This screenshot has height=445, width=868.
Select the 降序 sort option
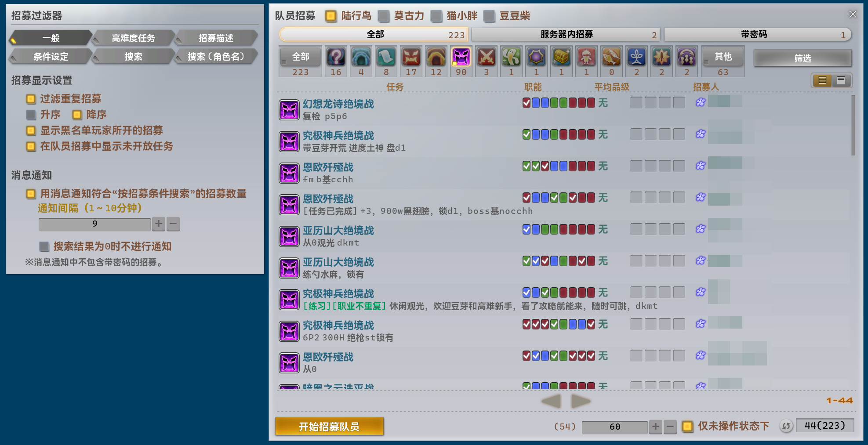pos(77,115)
